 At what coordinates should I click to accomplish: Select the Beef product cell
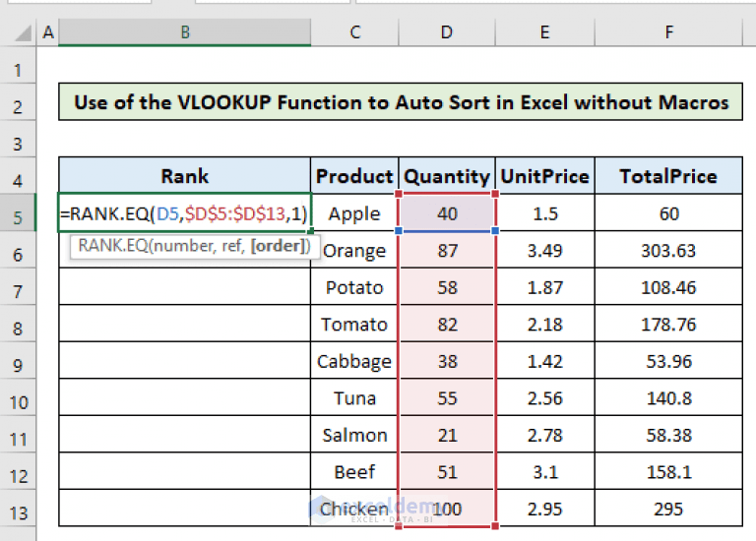point(354,471)
